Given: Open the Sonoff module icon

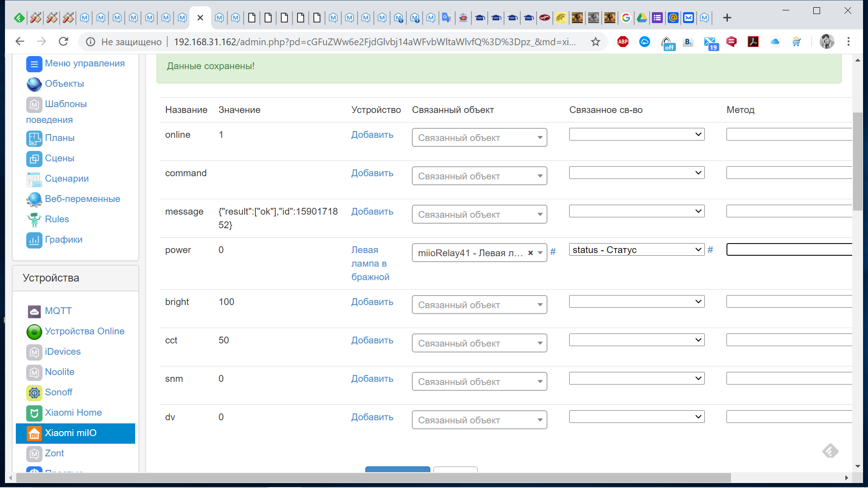Looking at the screenshot, I should [34, 393].
